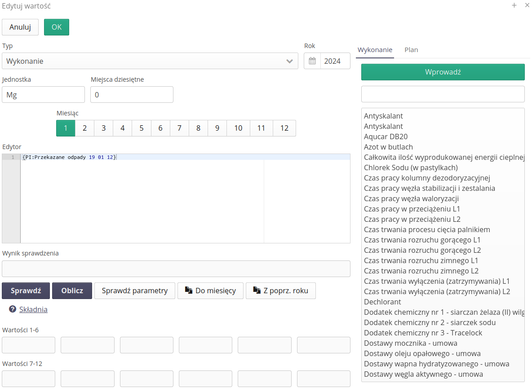Click the search field below Wprowadź
The width and height of the screenshot is (532, 392).
click(x=443, y=94)
